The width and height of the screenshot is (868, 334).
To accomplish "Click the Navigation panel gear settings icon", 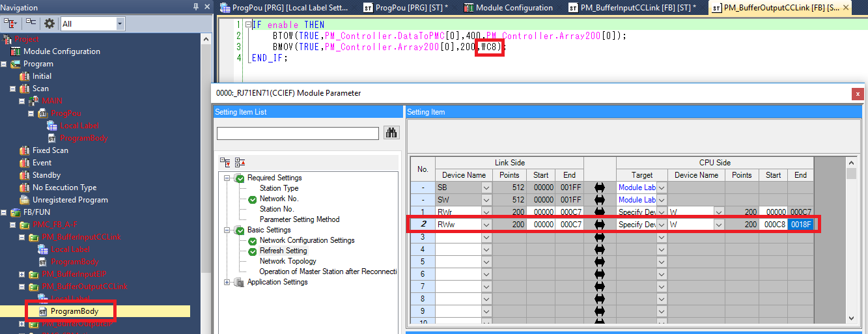I will point(49,24).
